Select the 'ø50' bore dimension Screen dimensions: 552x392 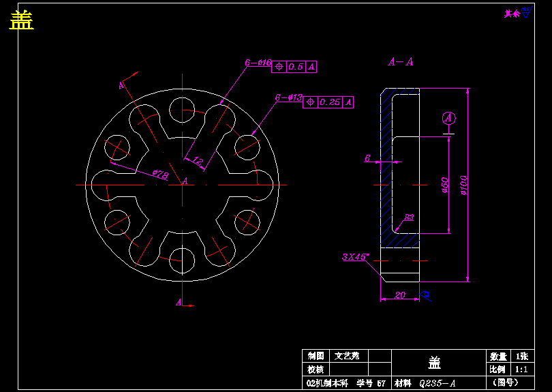tap(444, 185)
